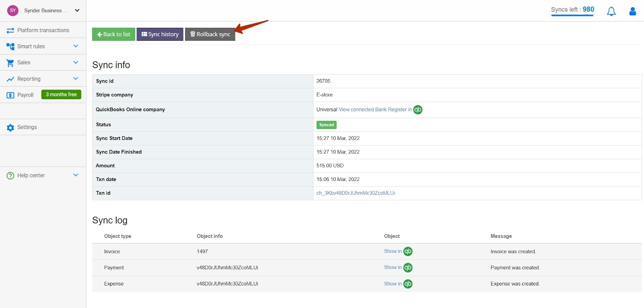Click the Platform transactions arrows icon
The width and height of the screenshot is (644, 308).
tap(10, 30)
